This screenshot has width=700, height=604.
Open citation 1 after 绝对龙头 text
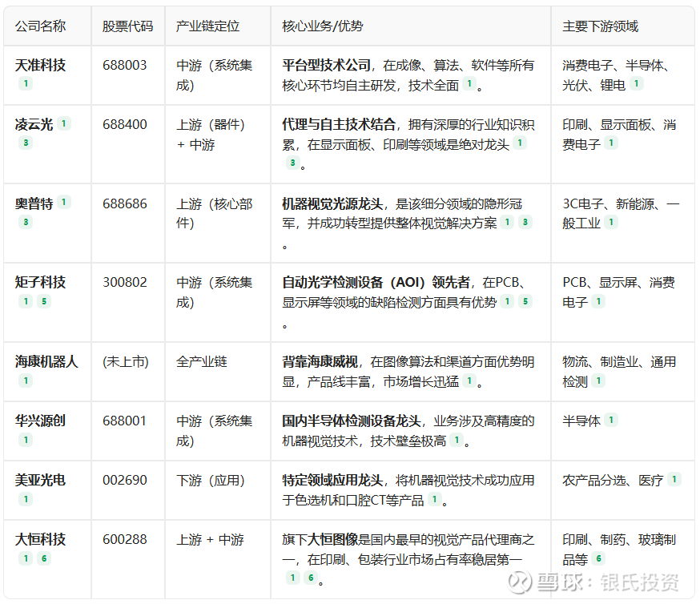coord(520,143)
